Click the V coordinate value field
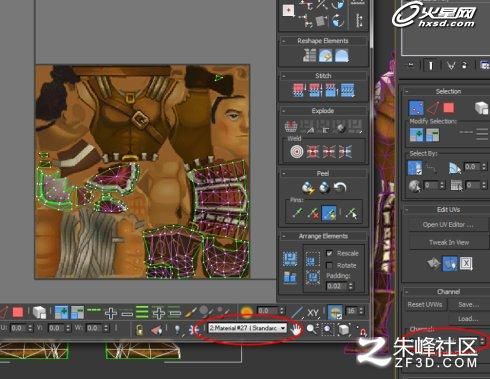Image resolution: width=490 pixels, height=379 pixels. 55,328
